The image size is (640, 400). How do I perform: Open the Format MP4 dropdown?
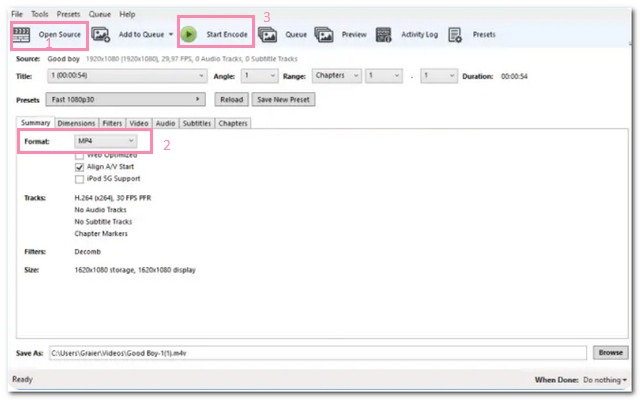tap(107, 141)
